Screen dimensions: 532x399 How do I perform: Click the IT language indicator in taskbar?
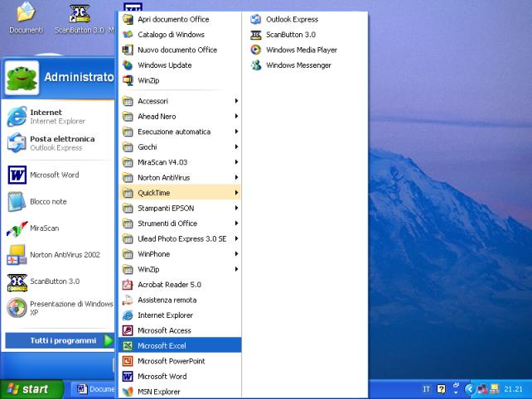coord(426,389)
